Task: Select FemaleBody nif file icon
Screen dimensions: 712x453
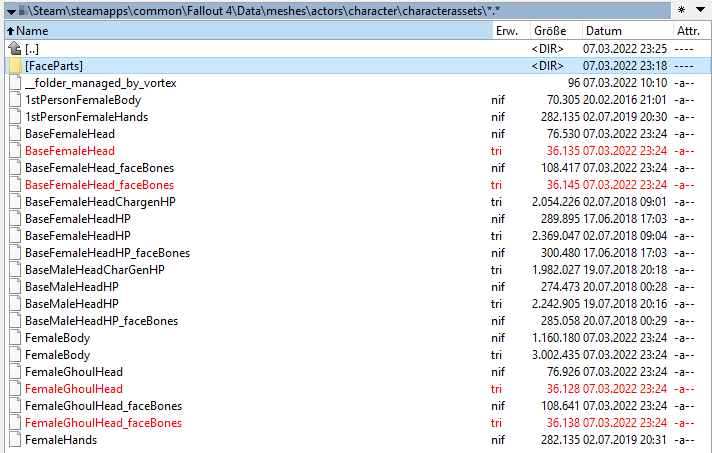Action: tap(15, 338)
